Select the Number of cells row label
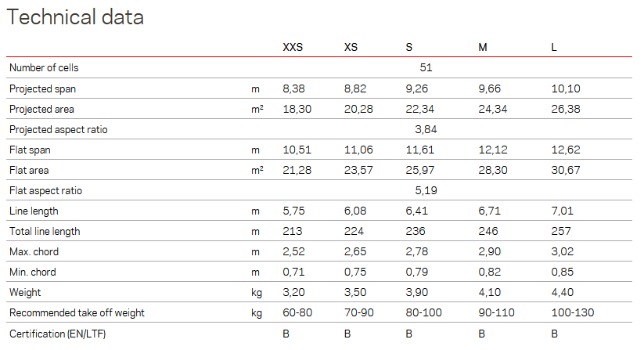This screenshot has width=644, height=350. click(44, 68)
